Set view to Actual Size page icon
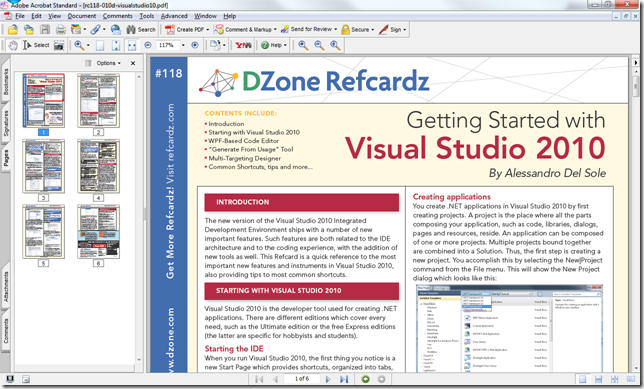The height and width of the screenshot is (389, 644). 100,45
